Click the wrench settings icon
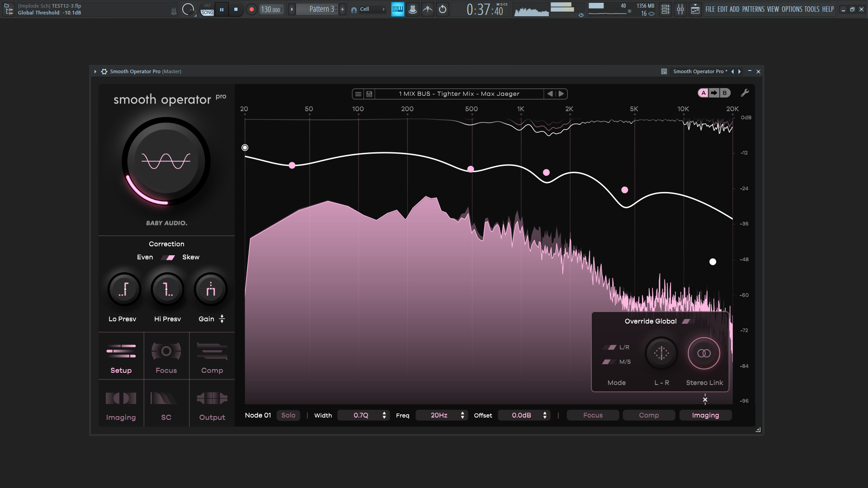Viewport: 868px width, 488px height. [x=745, y=93]
